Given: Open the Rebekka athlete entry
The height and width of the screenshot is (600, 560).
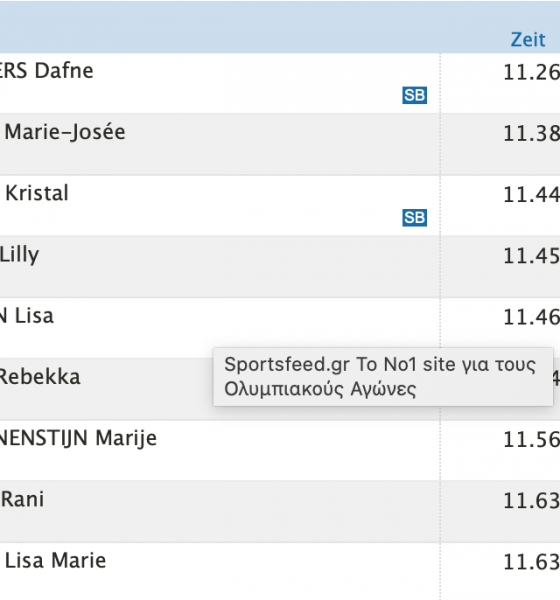Looking at the screenshot, I should click(40, 377).
